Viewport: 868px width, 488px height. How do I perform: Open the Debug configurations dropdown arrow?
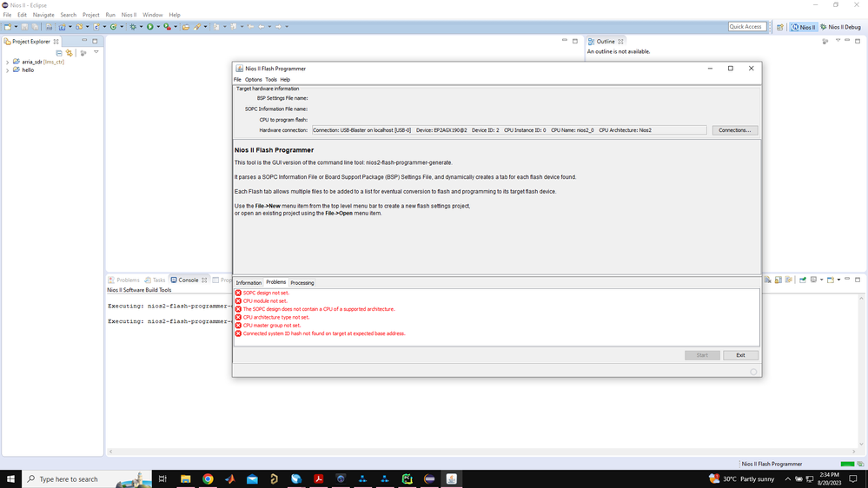[141, 27]
